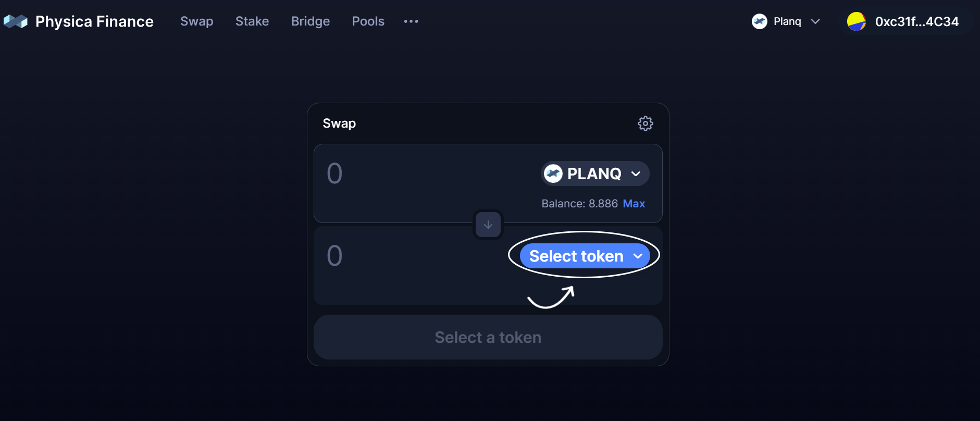Viewport: 980px width, 421px height.
Task: Expand the Planq network chevron
Action: click(815, 21)
